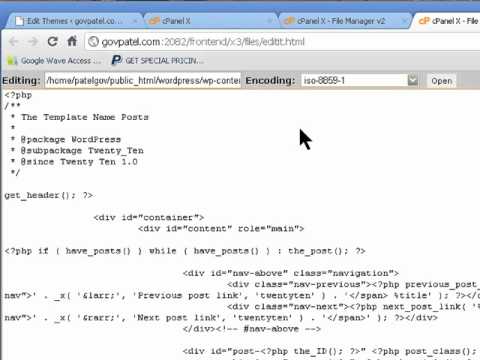Image resolution: width=480 pixels, height=360 pixels.
Task: Click the '@subpackage Twenty_Ten' line
Action: [77, 151]
